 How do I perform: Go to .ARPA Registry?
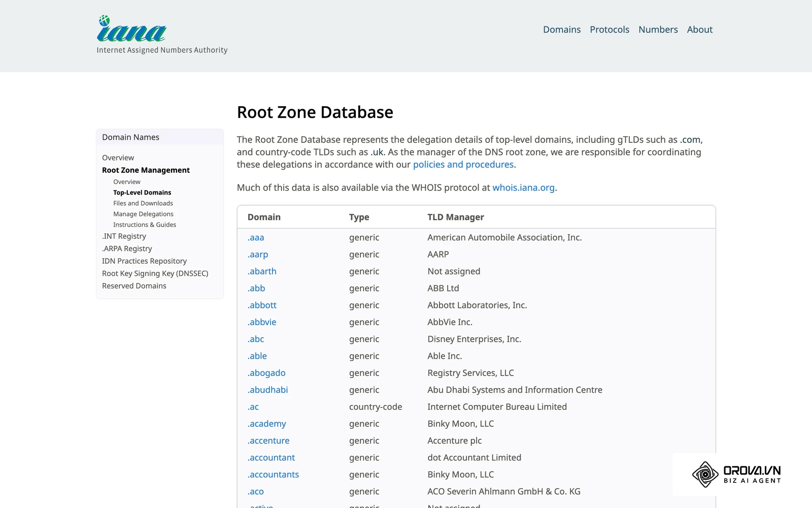pyautogui.click(x=127, y=248)
